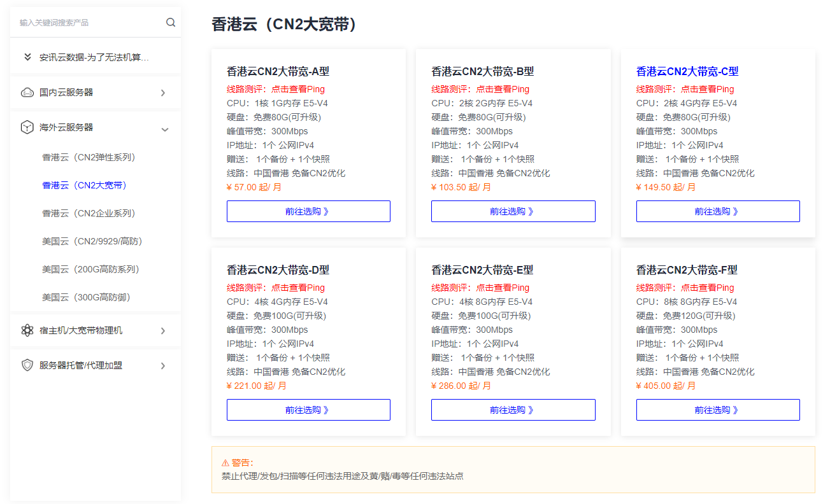Collapse the 海外云服务器 chevron arrow
This screenshot has height=504, width=830.
165,129
